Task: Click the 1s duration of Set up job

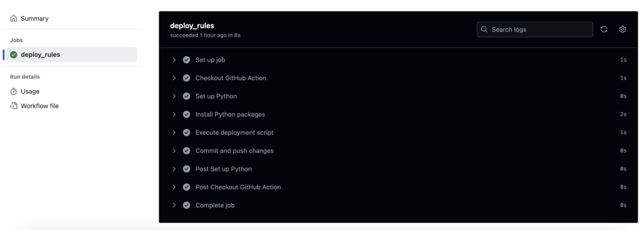Action: pyautogui.click(x=623, y=60)
